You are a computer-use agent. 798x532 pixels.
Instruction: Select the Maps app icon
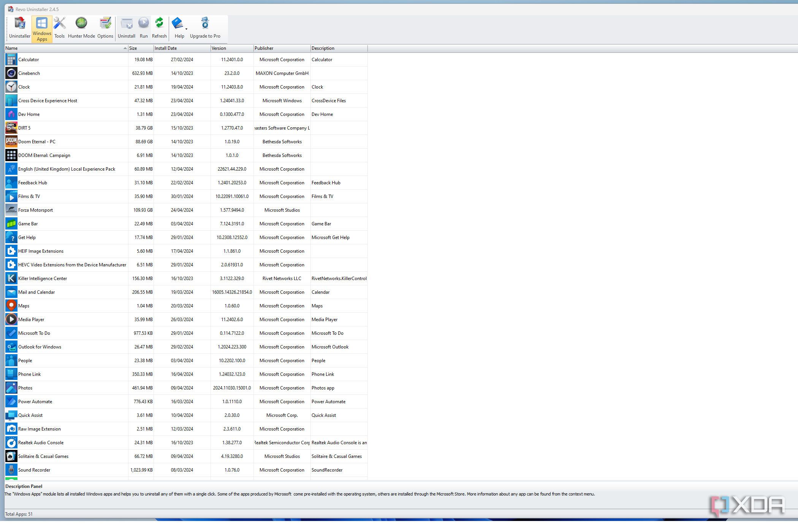pos(11,306)
